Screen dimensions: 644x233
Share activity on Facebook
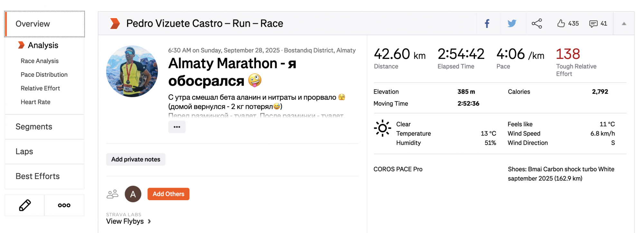[487, 23]
